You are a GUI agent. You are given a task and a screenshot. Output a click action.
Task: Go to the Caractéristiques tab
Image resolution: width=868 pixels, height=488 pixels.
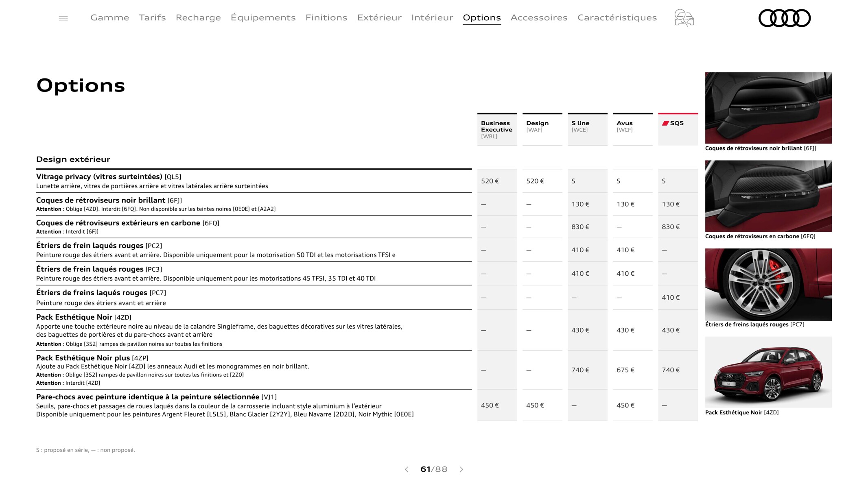pos(617,17)
